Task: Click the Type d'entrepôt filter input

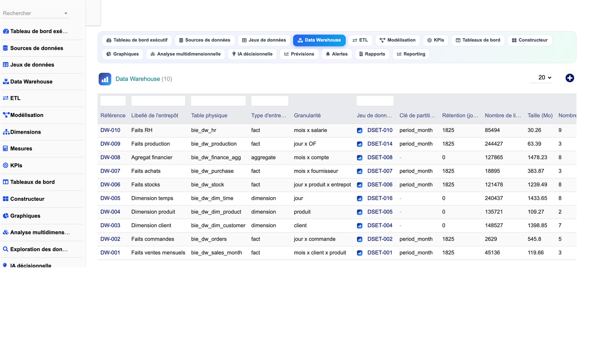Action: (x=269, y=101)
